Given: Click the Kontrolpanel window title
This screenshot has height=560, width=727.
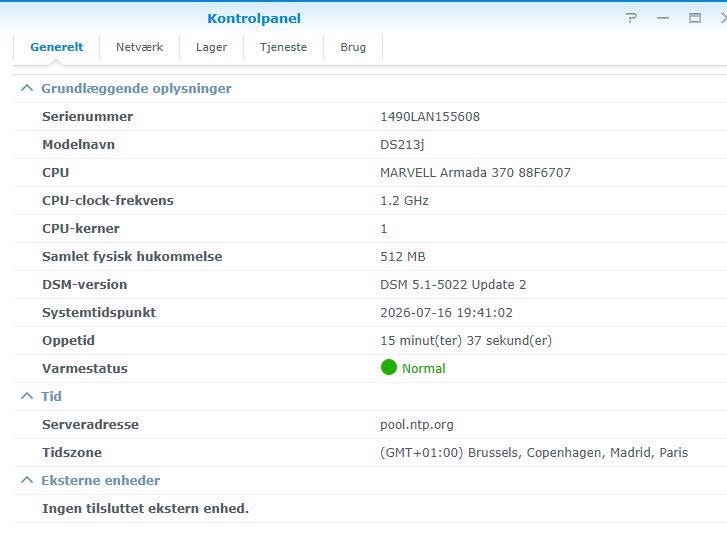Looking at the screenshot, I should [x=254, y=19].
